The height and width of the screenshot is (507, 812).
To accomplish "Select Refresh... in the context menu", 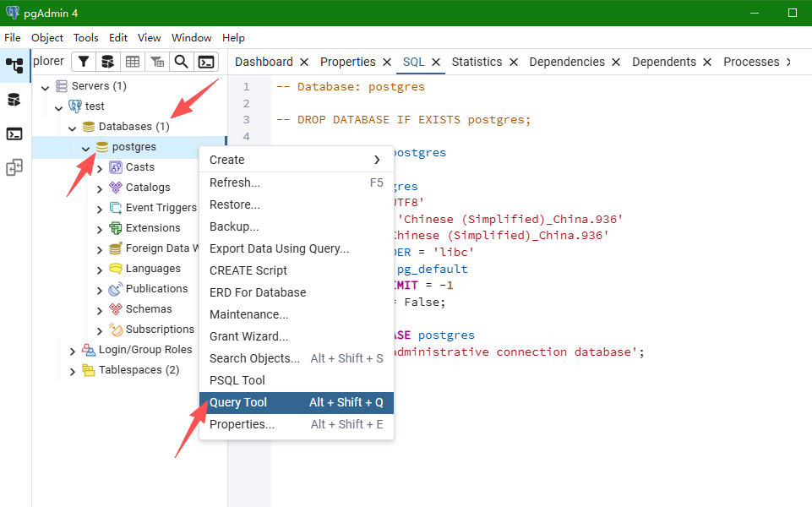I will click(x=297, y=183).
